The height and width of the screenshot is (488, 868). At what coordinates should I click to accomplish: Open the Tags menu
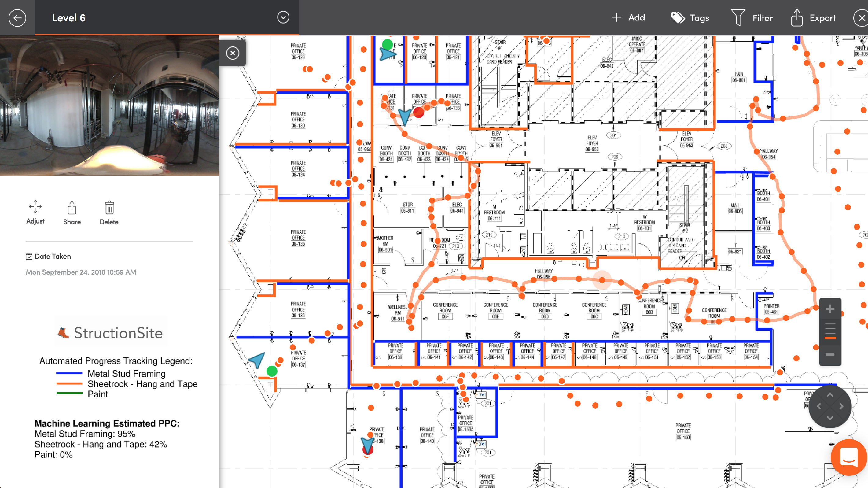[690, 18]
